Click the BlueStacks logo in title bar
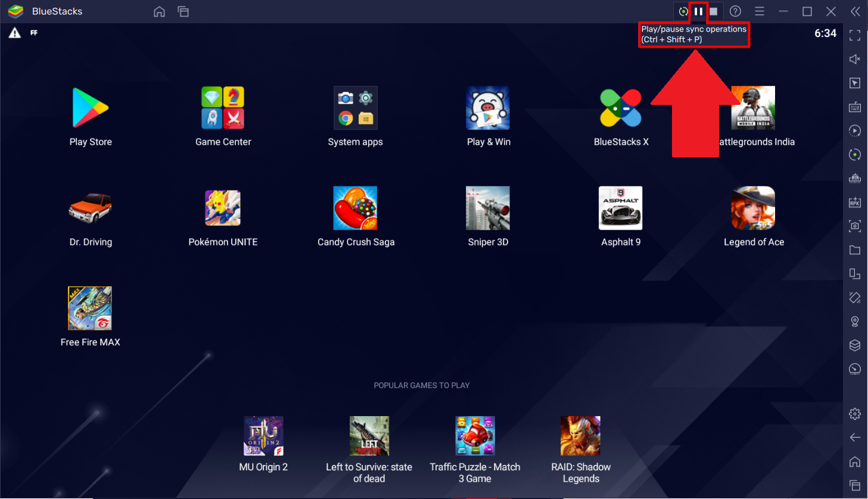Image resolution: width=868 pixels, height=499 pixels. (x=15, y=11)
